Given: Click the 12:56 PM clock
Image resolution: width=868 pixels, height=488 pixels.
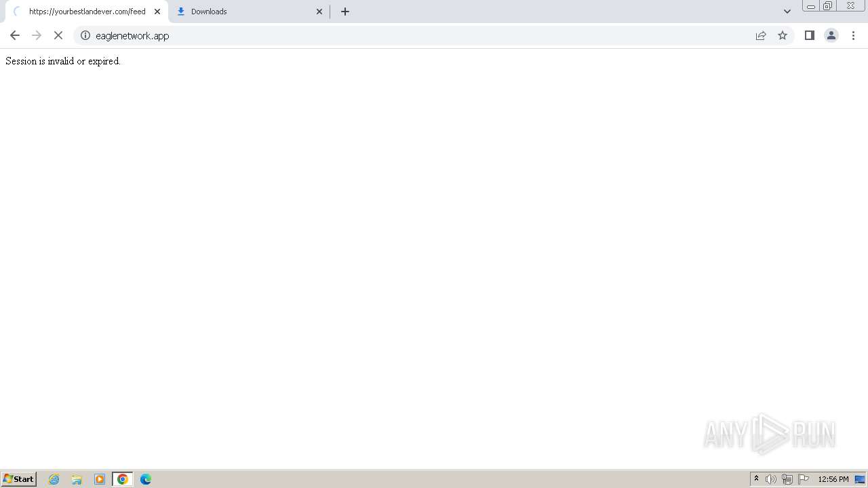Looking at the screenshot, I should tap(833, 479).
